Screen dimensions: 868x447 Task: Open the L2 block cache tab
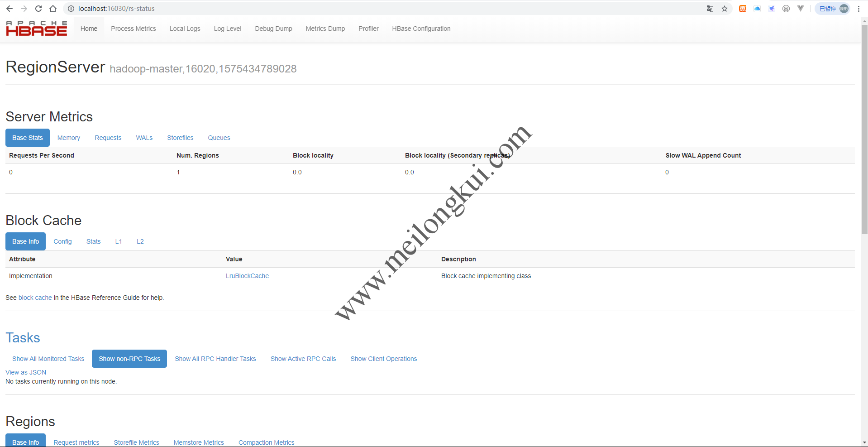(x=140, y=241)
